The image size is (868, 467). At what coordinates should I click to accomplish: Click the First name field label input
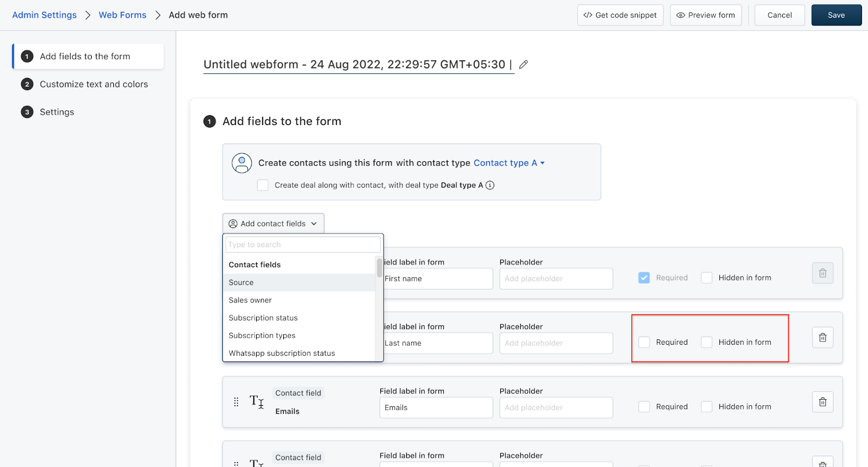[x=437, y=279]
